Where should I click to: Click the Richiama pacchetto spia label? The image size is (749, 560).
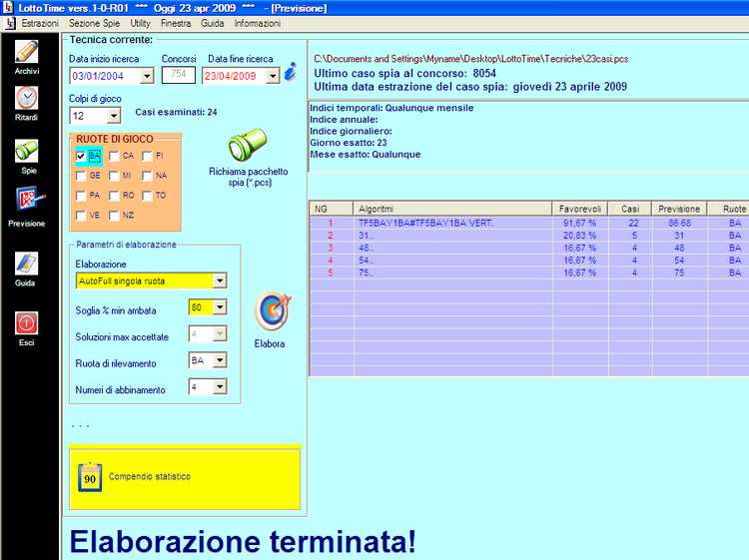[x=249, y=177]
